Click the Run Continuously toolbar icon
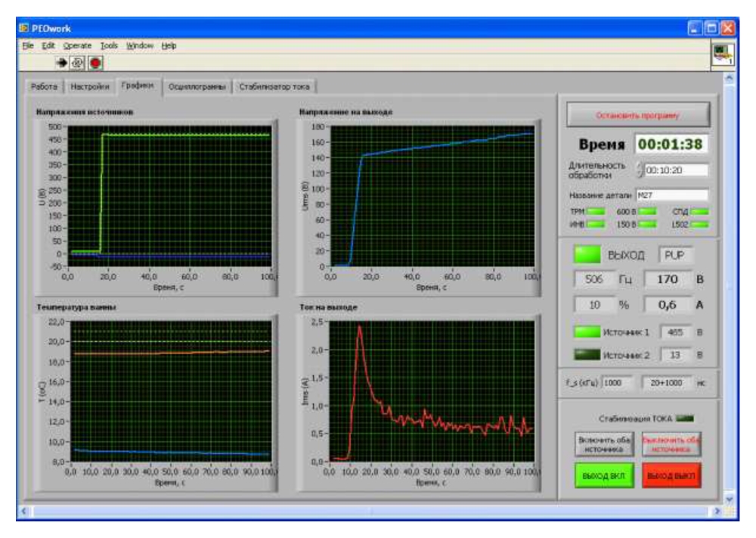Screen dimensions: 756x538 77,63
